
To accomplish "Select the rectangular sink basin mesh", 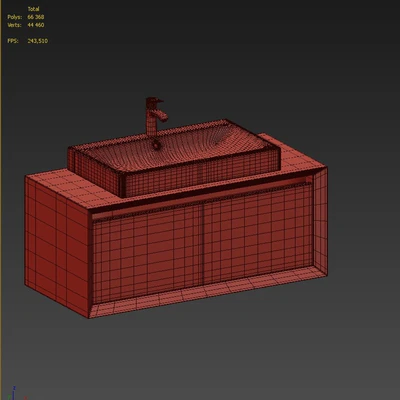I will 173,157.
